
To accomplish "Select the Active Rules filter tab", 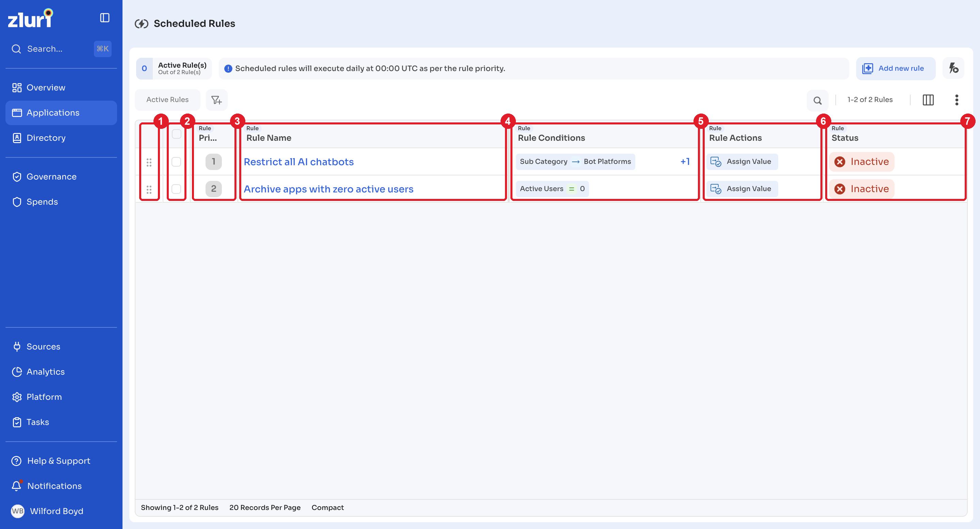I will tap(167, 100).
